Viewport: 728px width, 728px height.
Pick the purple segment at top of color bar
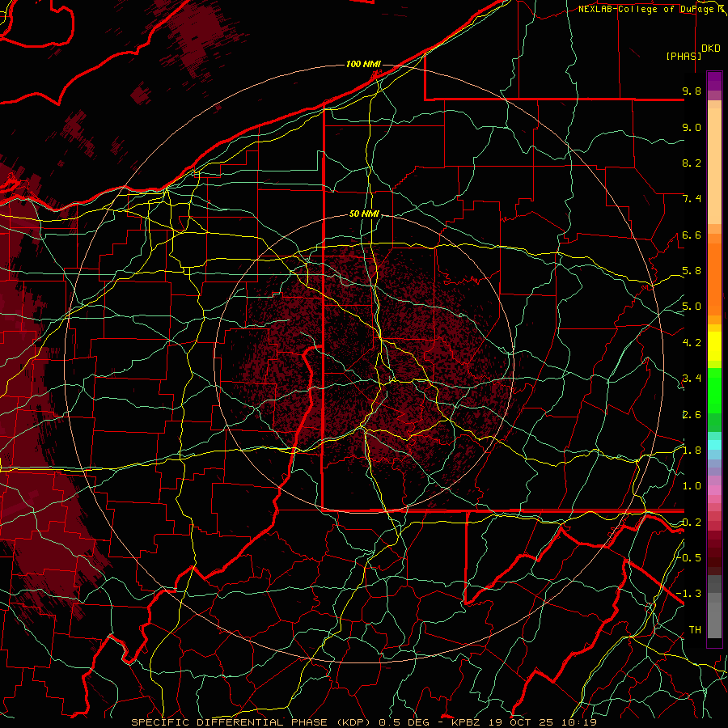714,81
